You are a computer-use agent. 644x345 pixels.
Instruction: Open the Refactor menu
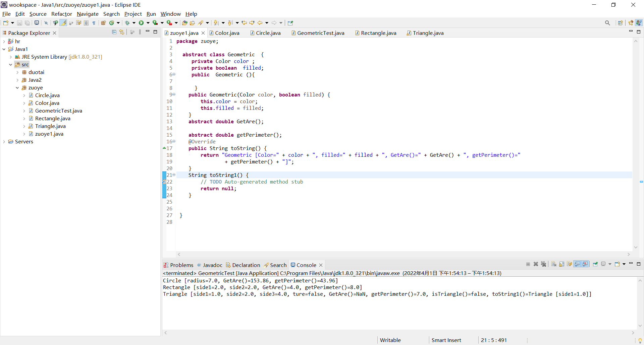61,14
